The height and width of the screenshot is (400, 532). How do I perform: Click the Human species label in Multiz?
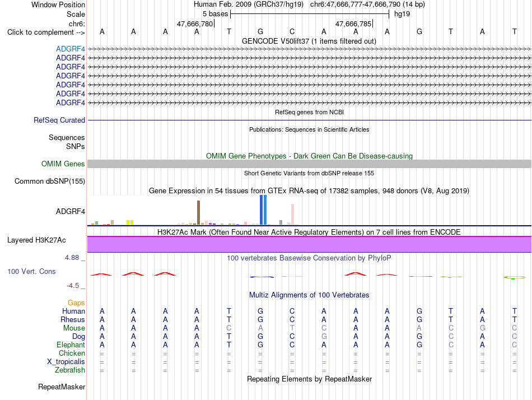tap(73, 311)
